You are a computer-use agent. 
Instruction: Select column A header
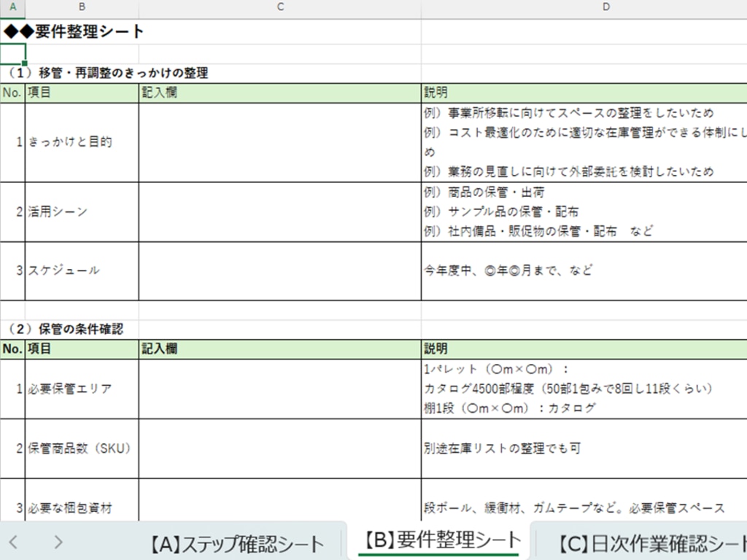12,7
